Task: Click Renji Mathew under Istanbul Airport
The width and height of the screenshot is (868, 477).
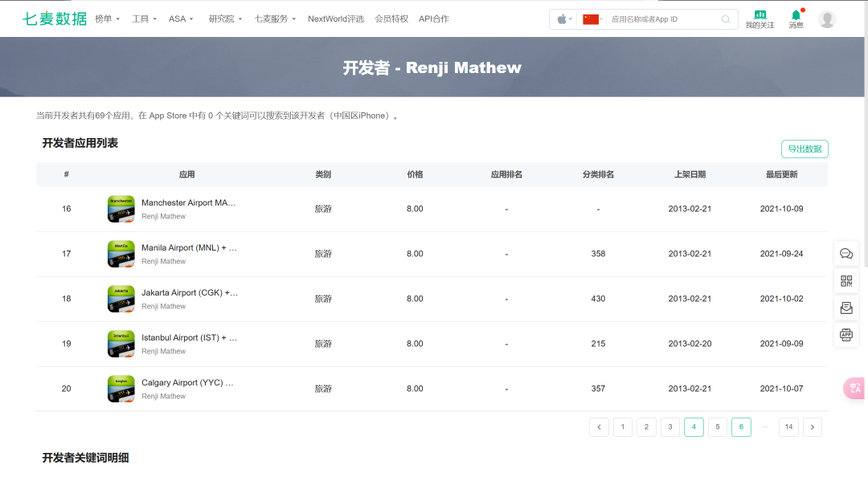Action: coord(163,352)
